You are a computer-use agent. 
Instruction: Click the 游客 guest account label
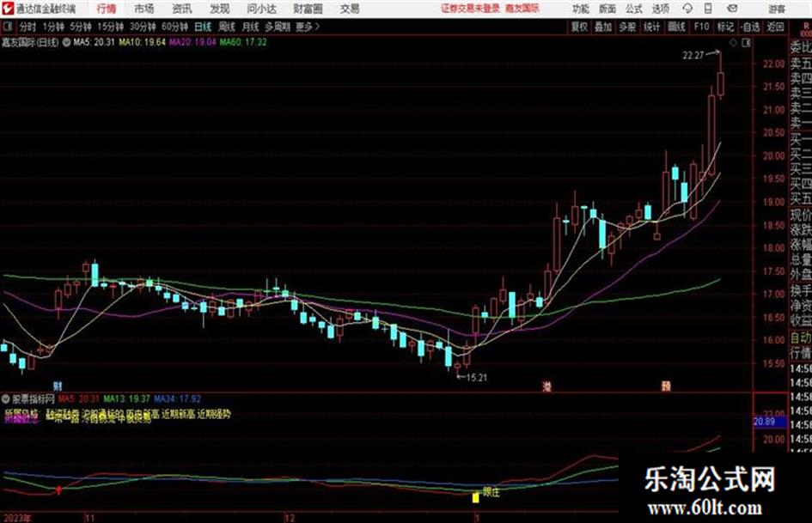tap(776, 9)
